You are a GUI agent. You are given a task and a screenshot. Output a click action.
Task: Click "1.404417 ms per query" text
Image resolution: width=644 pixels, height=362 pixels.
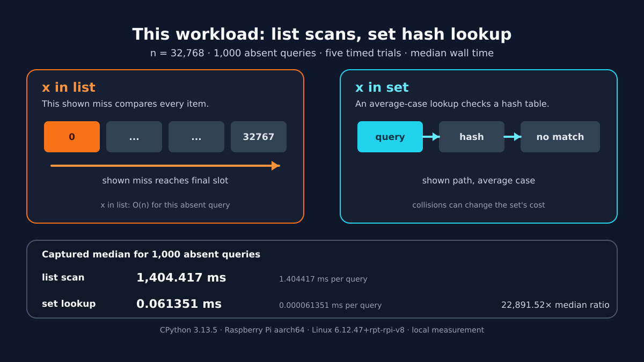coord(323,279)
